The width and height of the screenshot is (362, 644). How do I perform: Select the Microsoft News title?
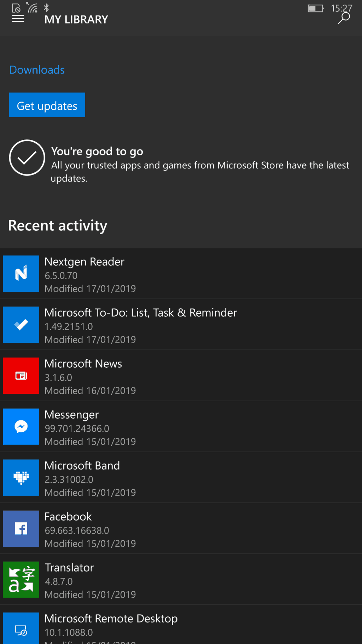[83, 363]
